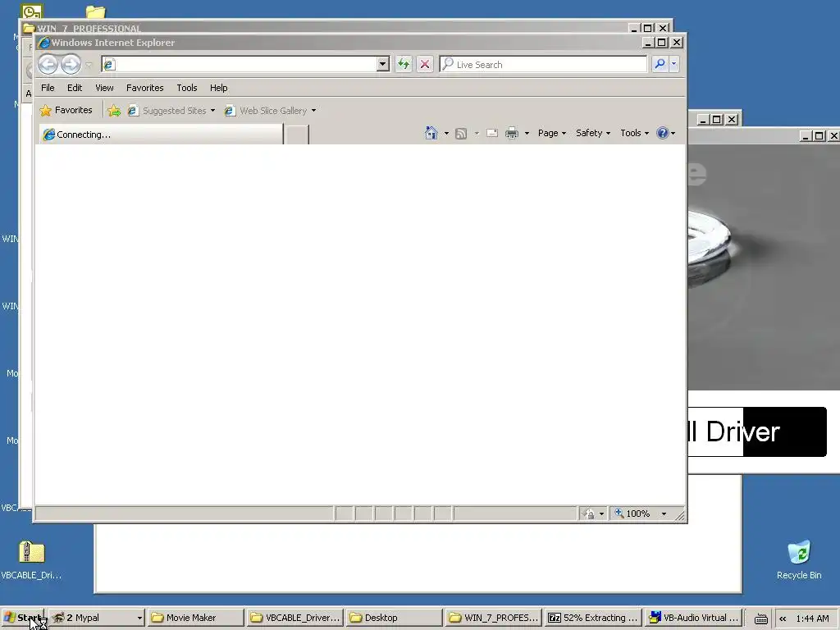Viewport: 840px width, 630px height.
Task: Click the RSS Feeds icon
Action: [x=461, y=134]
